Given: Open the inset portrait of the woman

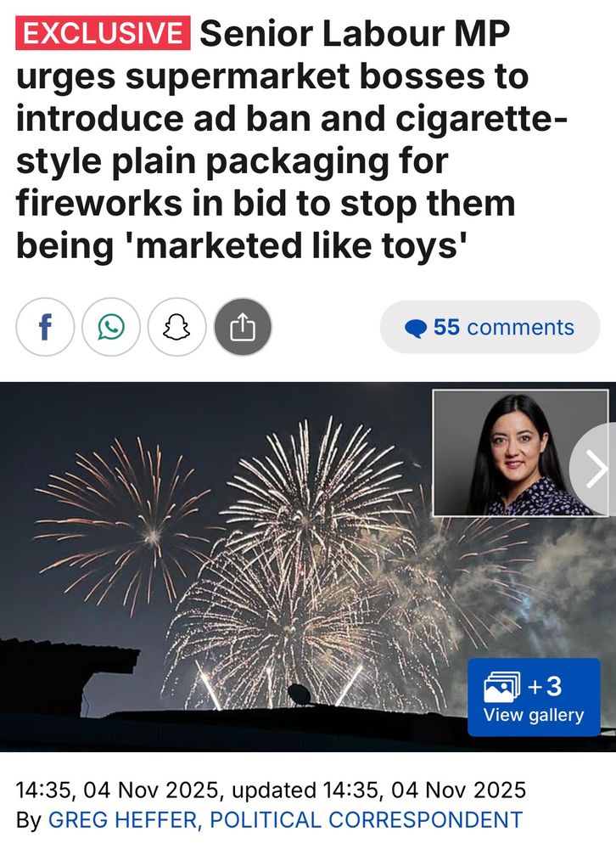Looking at the screenshot, I should point(520,453).
